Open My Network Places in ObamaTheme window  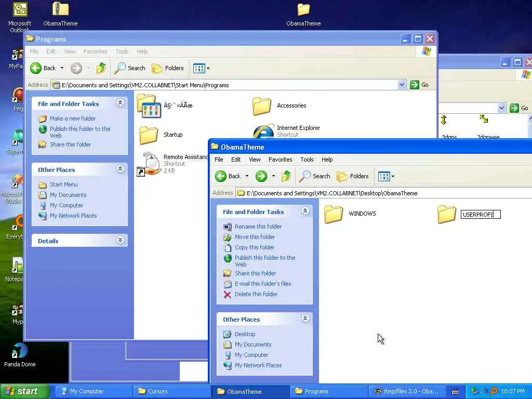pyautogui.click(x=258, y=365)
